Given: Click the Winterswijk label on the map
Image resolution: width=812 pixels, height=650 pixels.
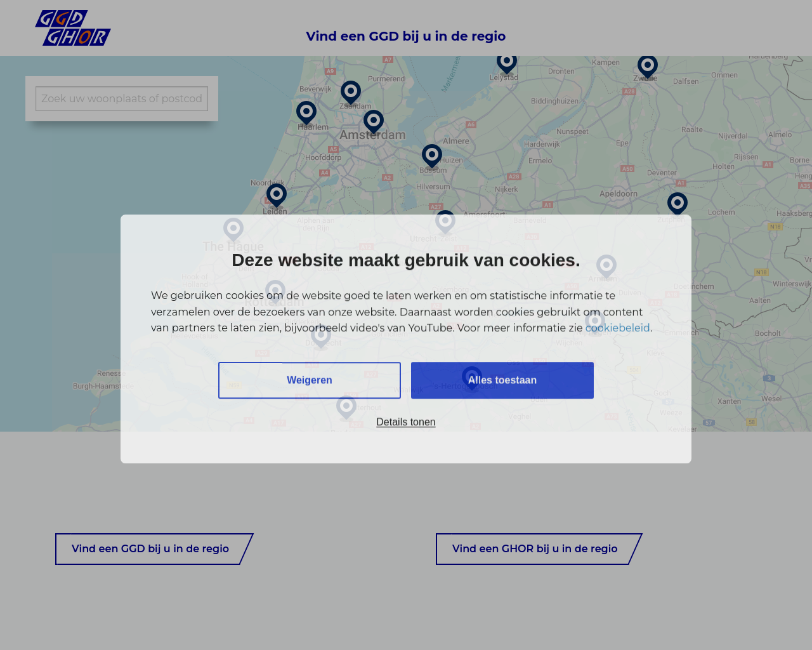Looking at the screenshot, I should click(792, 284).
